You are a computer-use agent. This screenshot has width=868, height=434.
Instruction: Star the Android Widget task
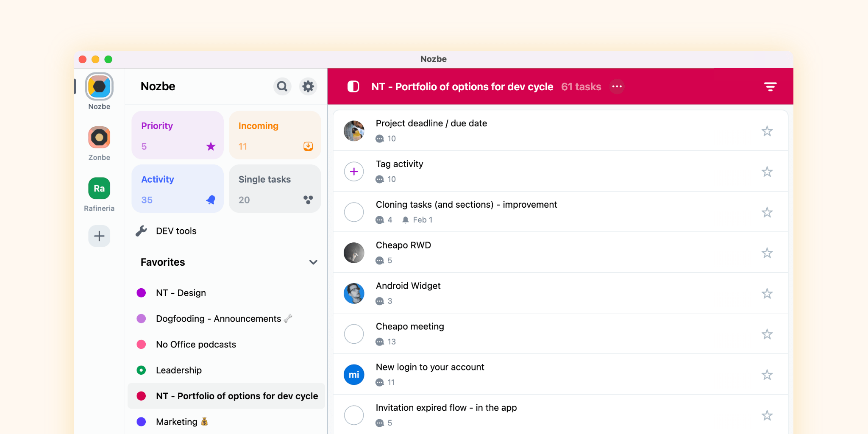767,294
